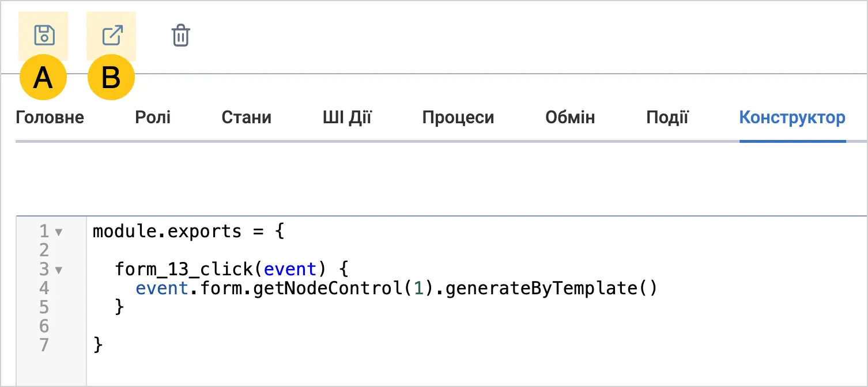Click the active Конструктор tab
Screen dimensions: 868x387
(792, 117)
